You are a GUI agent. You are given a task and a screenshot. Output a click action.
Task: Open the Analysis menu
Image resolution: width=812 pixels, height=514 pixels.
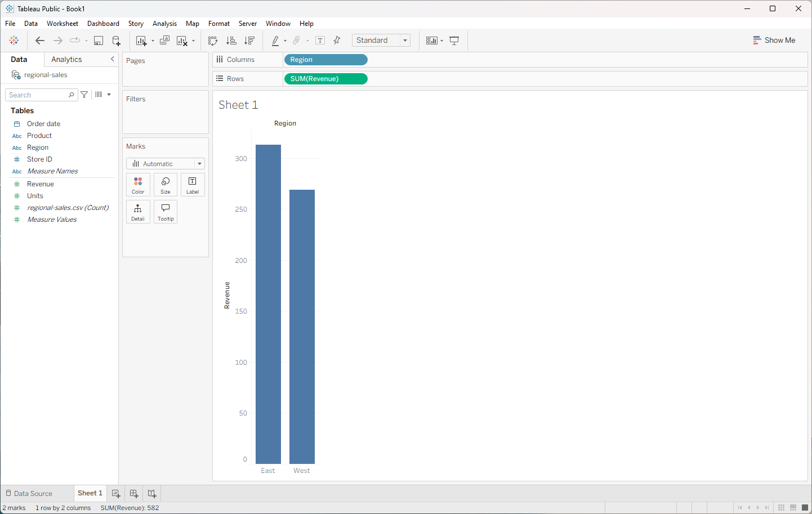pyautogui.click(x=164, y=24)
